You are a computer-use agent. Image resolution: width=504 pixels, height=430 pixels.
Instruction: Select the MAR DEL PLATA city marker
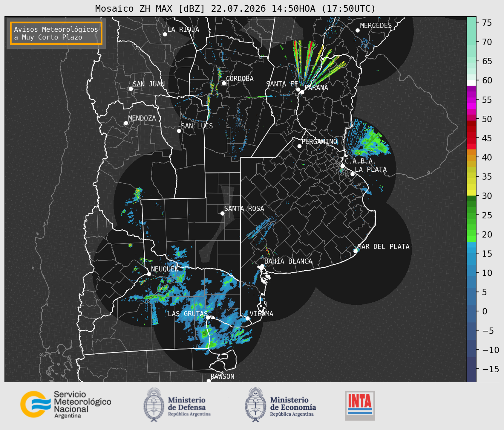pyautogui.click(x=356, y=251)
